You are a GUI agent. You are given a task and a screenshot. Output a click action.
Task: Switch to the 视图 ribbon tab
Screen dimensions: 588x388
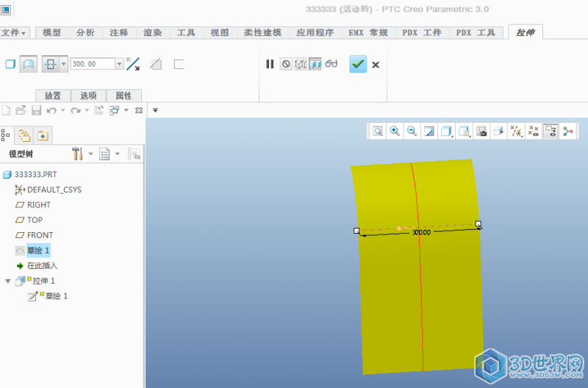219,32
